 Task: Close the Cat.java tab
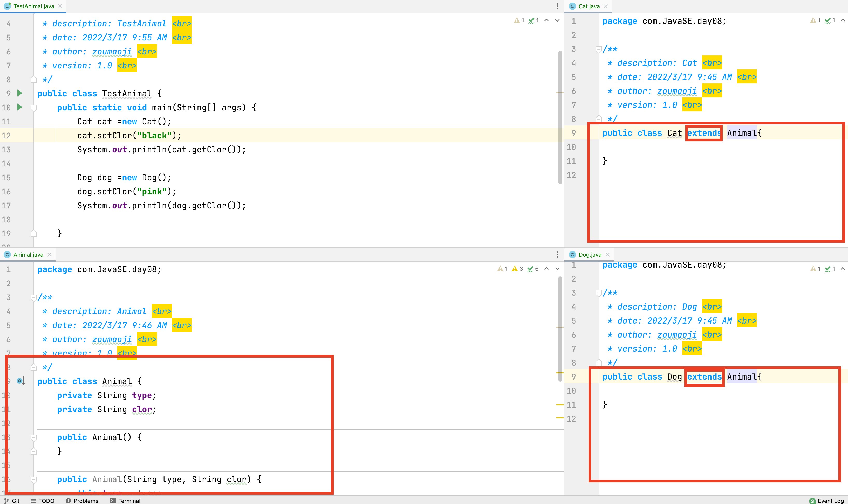tap(605, 6)
